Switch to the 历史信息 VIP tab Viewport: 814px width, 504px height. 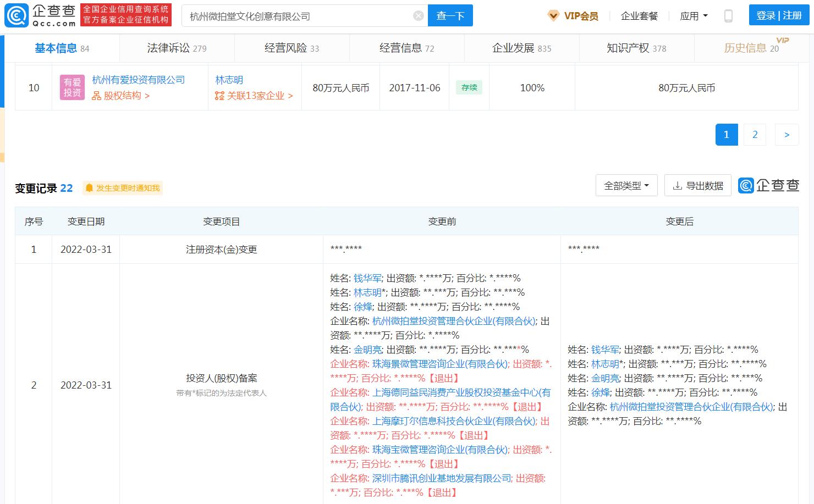(x=751, y=48)
